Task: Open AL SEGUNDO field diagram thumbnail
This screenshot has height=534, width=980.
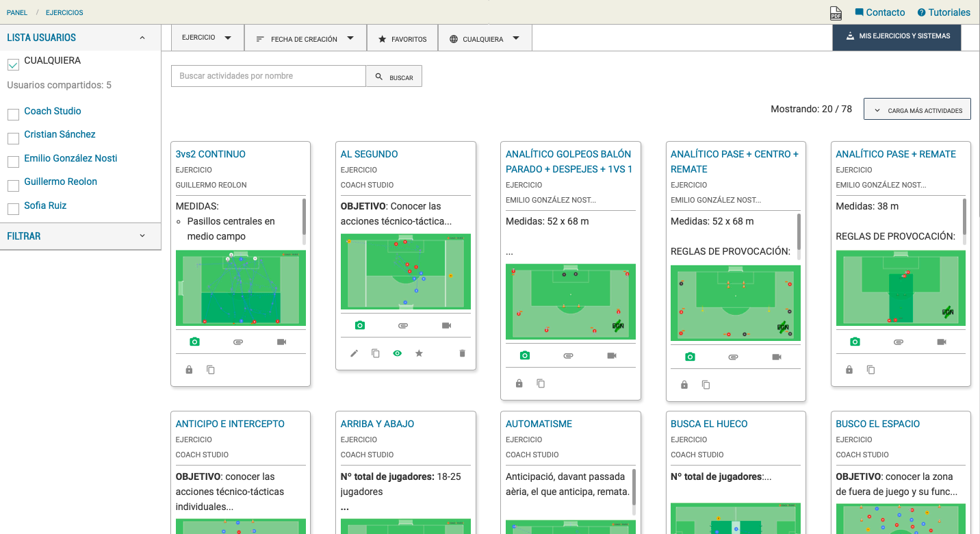Action: tap(406, 272)
